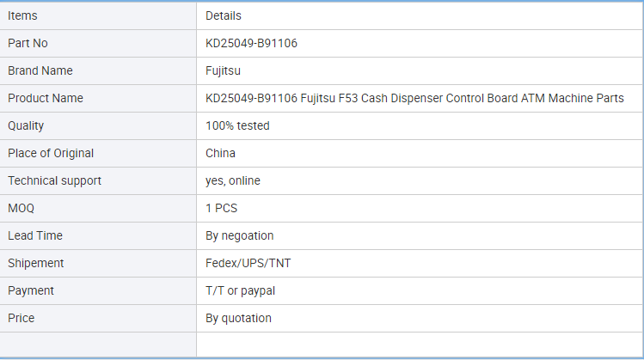Select the '100% tested' quality value
The height and width of the screenshot is (360, 644).
click(237, 125)
